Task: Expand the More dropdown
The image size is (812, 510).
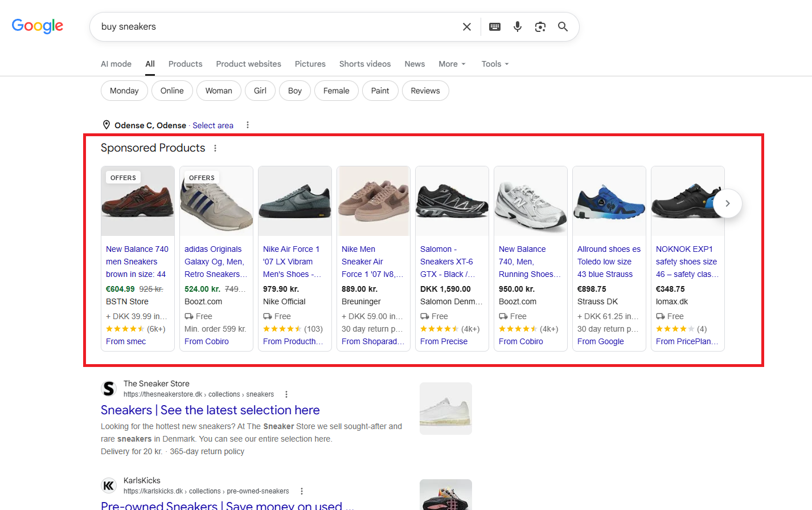Action: point(452,64)
